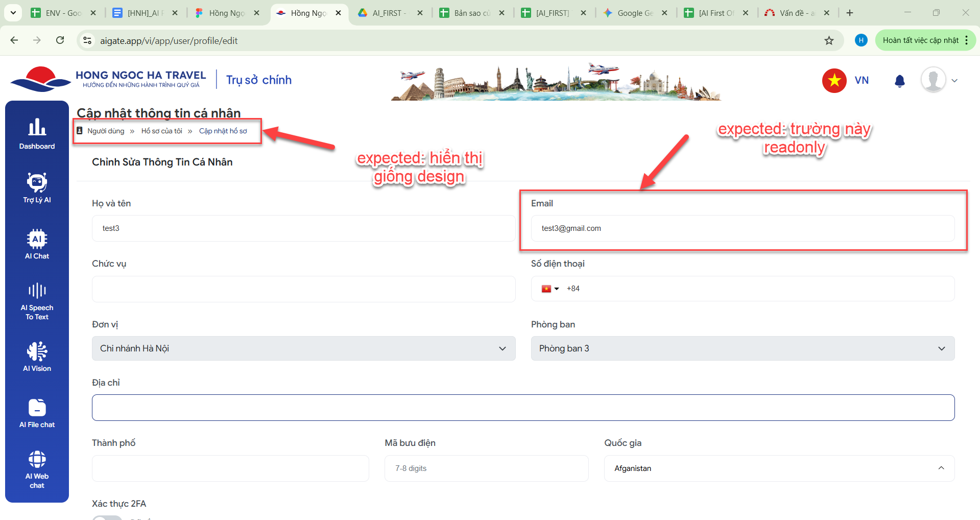Open Trợ Lý AI from the sidebar
This screenshot has width=980, height=520.
click(x=37, y=187)
